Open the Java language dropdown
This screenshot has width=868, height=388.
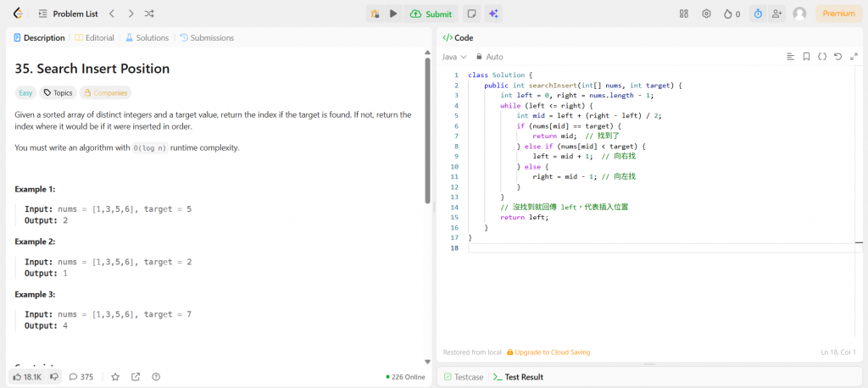click(454, 57)
